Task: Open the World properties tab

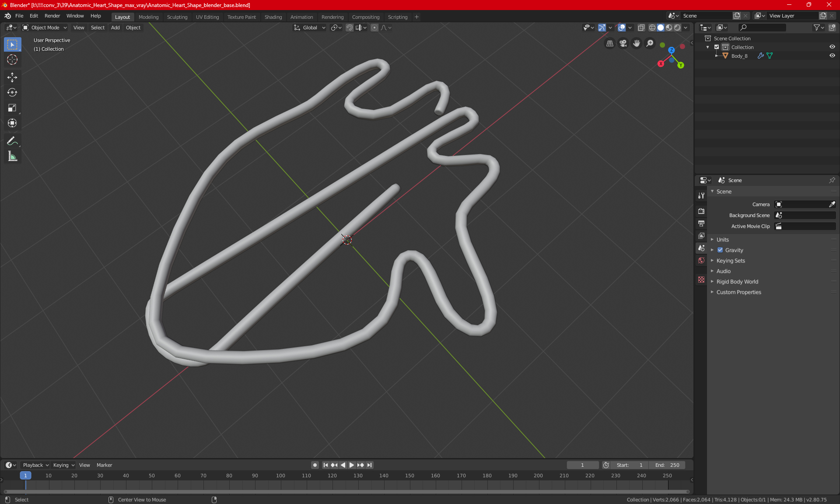Action: 701,260
